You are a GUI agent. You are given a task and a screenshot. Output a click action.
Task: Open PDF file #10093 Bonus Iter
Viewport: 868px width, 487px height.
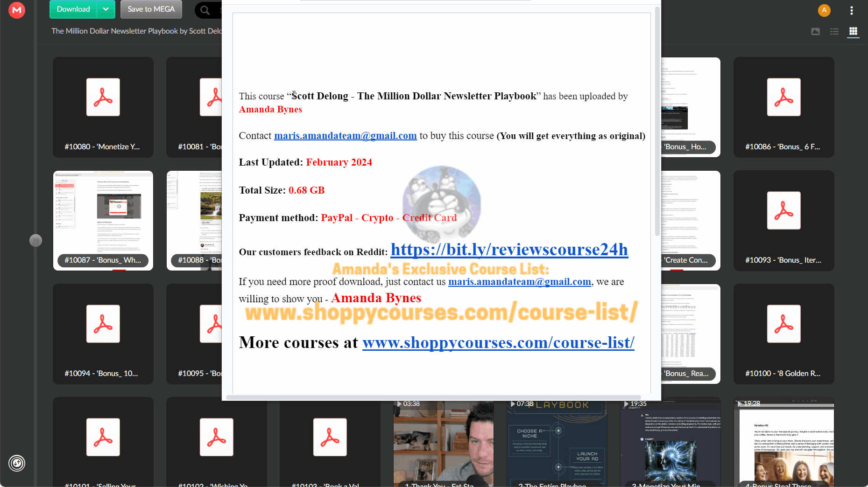point(783,220)
